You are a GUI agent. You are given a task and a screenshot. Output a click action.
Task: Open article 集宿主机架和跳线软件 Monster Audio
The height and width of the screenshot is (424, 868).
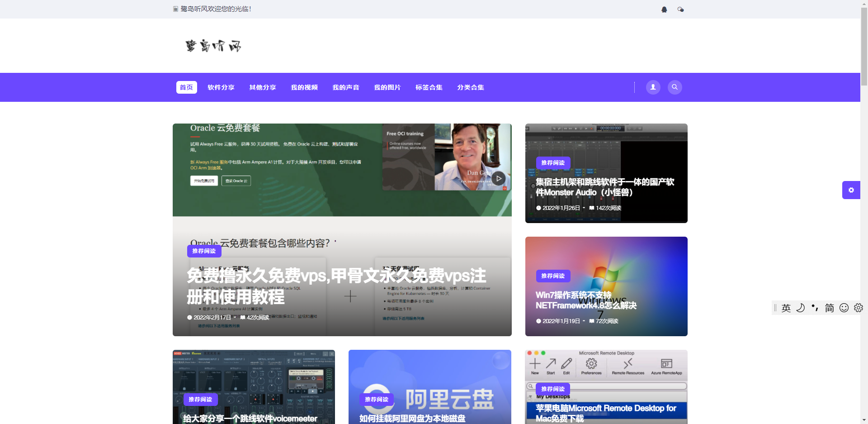pos(605,187)
